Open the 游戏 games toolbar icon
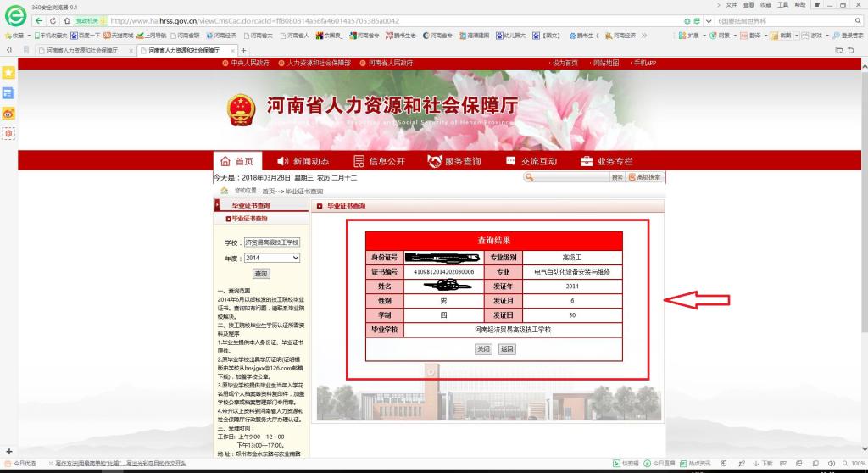 (812, 36)
